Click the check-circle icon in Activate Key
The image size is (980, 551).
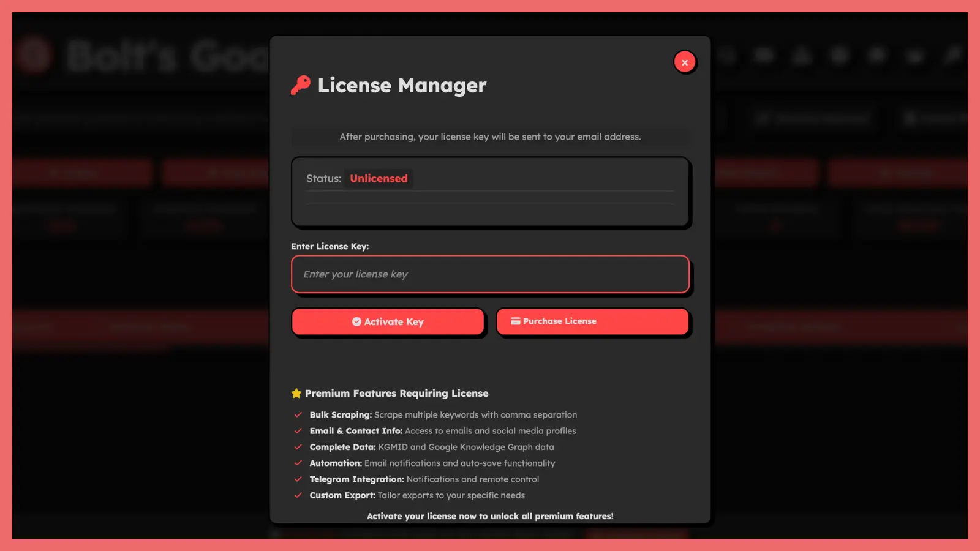click(x=356, y=322)
